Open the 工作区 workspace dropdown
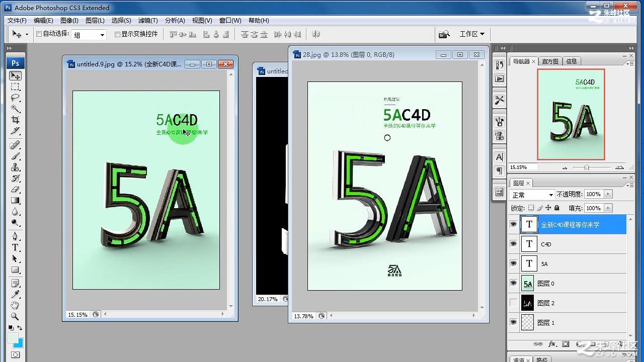This screenshot has width=644, height=362. coord(472,34)
